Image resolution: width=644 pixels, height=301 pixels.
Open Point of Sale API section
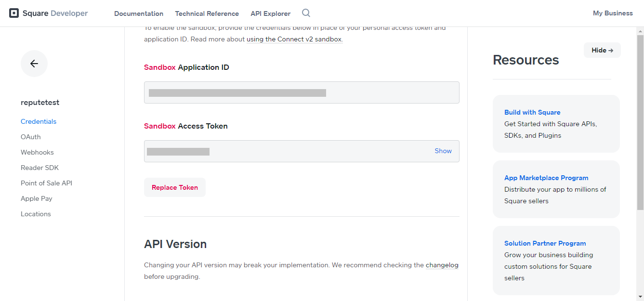point(46,183)
